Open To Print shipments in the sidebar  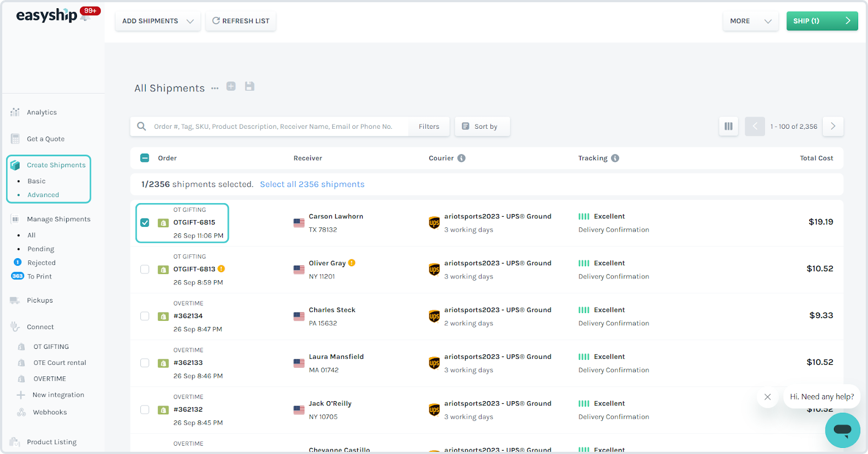[40, 277]
